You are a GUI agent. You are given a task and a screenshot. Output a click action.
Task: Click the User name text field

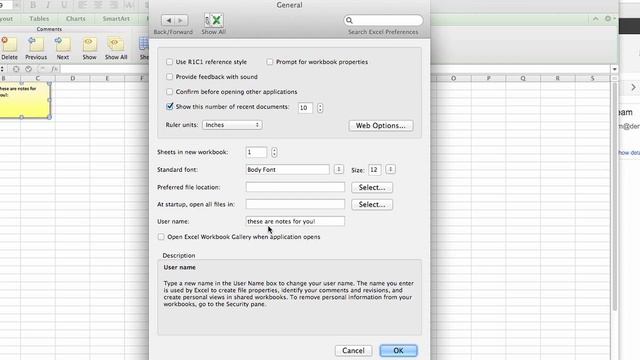(x=295, y=221)
